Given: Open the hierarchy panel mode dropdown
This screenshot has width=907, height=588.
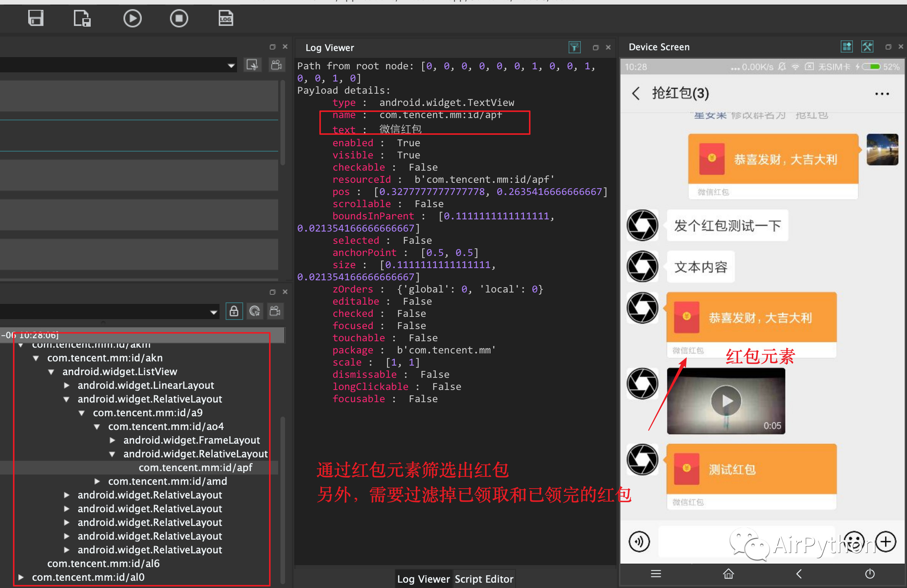Looking at the screenshot, I should tap(213, 312).
